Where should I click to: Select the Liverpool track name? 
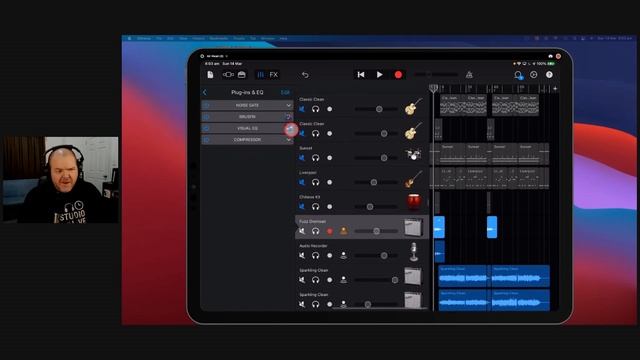(308, 173)
